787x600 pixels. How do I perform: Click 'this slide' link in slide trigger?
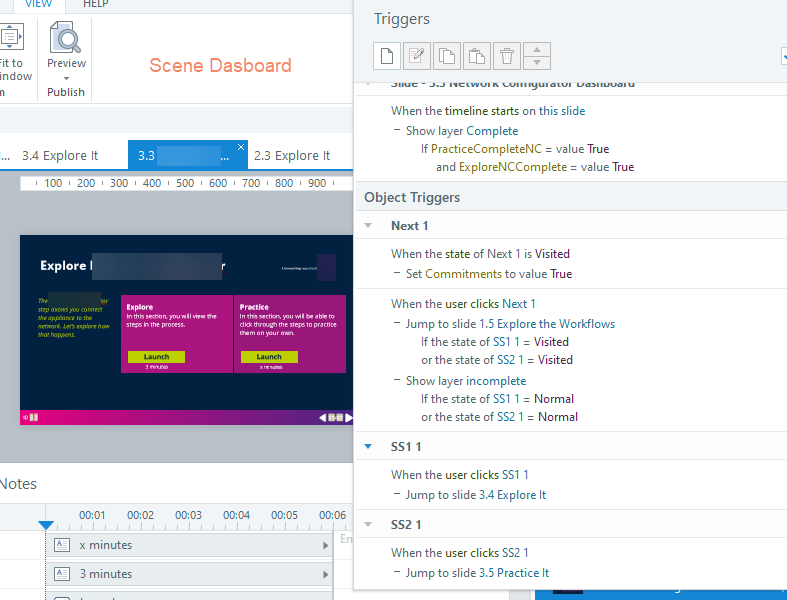pos(562,111)
